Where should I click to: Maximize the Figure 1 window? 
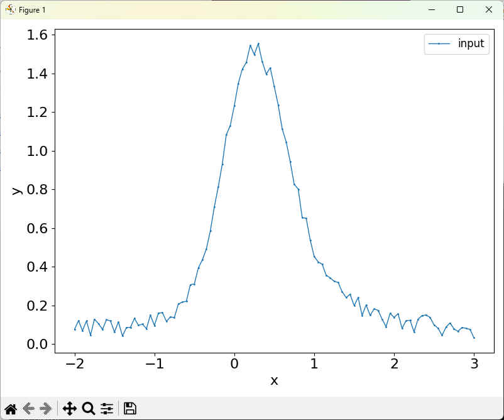coord(460,9)
